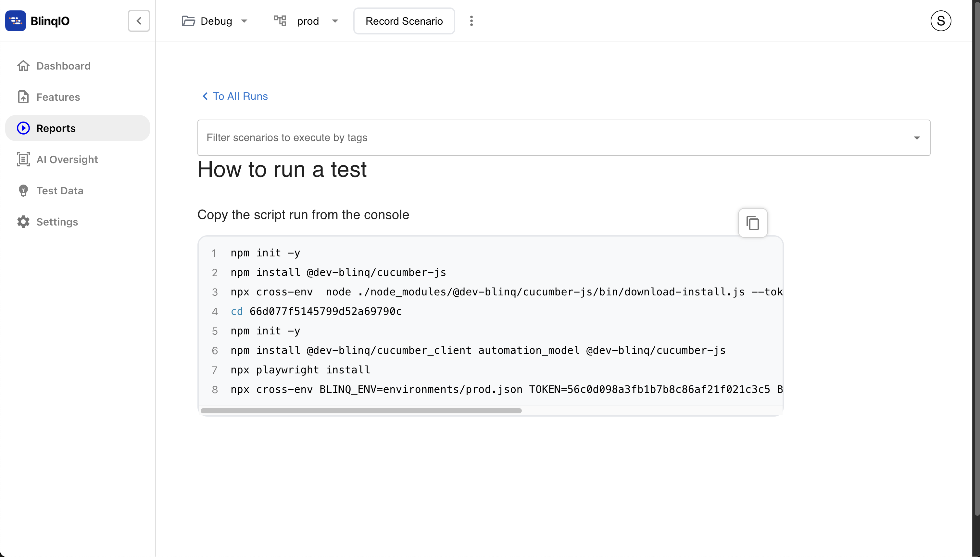Screen dimensions: 980x557
Task: Go to Dashboard in the sidebar
Action: click(78, 66)
